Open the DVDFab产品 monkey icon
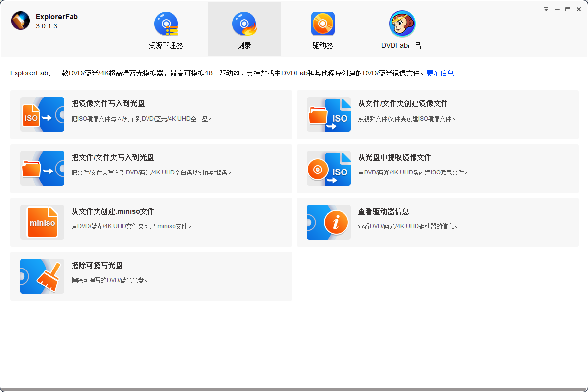Image resolution: width=588 pixels, height=392 pixels. 401,24
